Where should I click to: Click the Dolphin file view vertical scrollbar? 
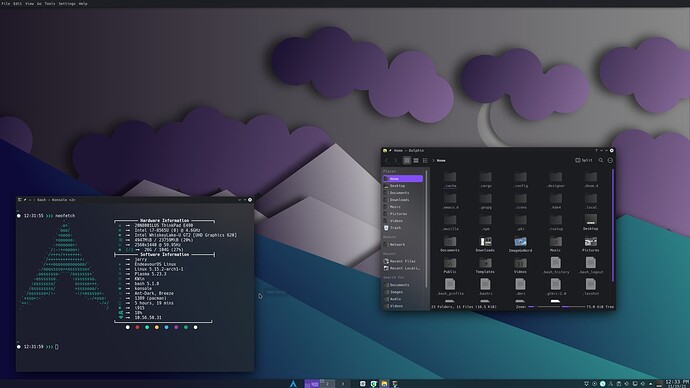613,225
